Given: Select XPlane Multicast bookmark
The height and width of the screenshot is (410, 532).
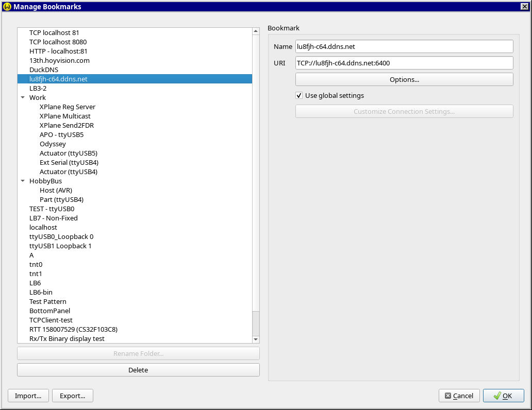Looking at the screenshot, I should click(x=65, y=116).
